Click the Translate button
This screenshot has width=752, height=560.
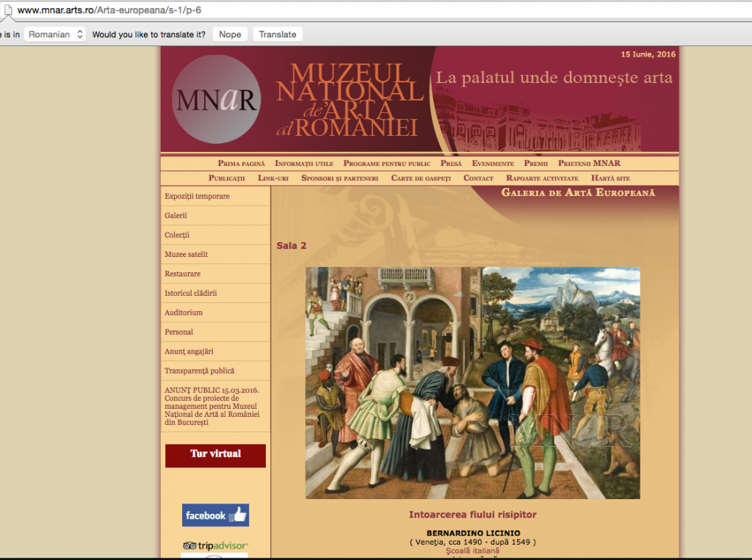278,34
